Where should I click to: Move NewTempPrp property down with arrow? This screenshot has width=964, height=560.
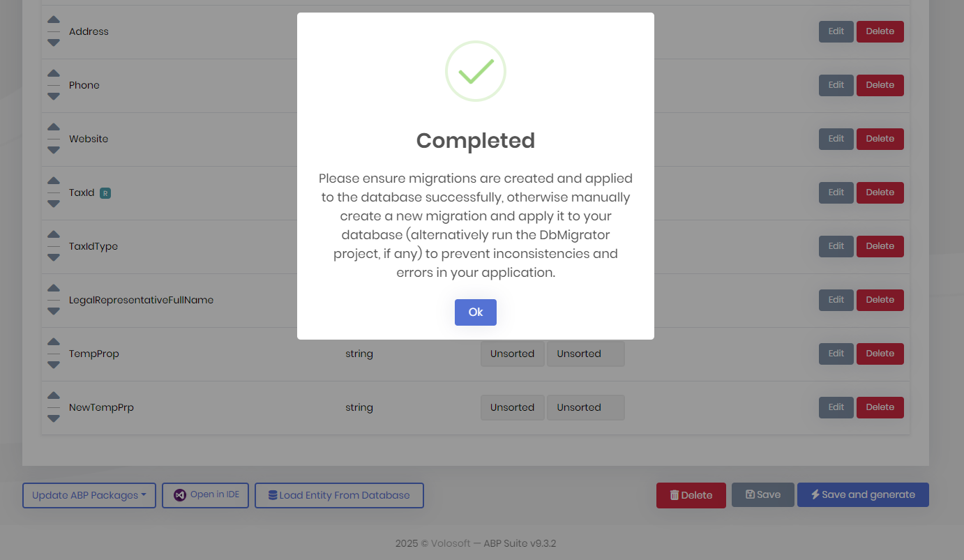coord(54,418)
